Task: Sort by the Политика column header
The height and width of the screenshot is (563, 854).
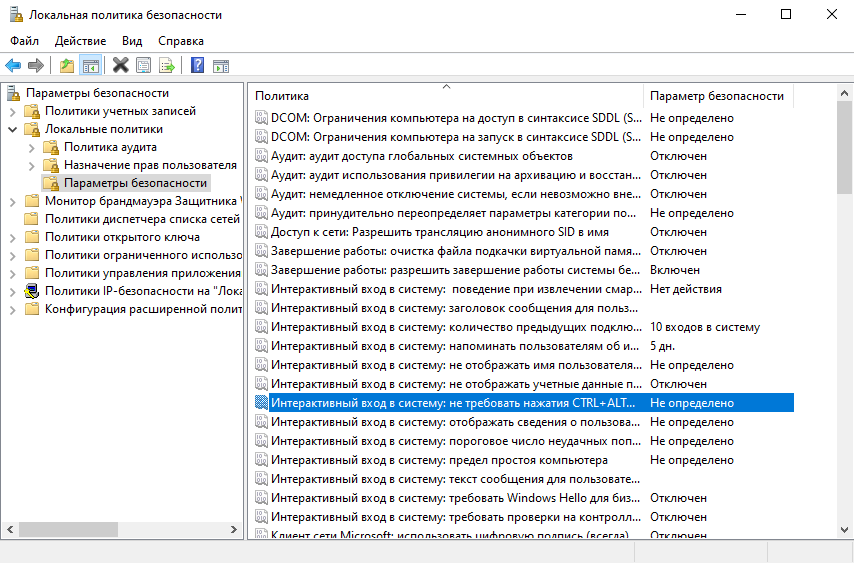Action: [445, 95]
